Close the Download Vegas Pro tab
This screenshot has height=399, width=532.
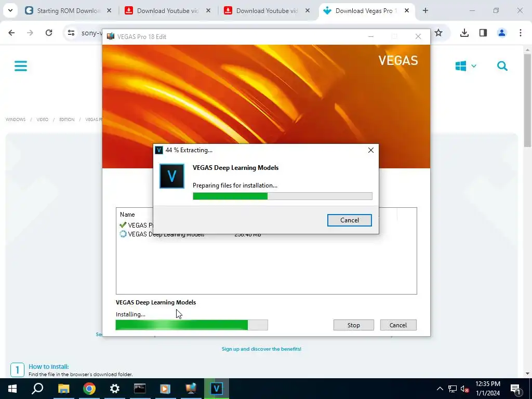tap(406, 11)
